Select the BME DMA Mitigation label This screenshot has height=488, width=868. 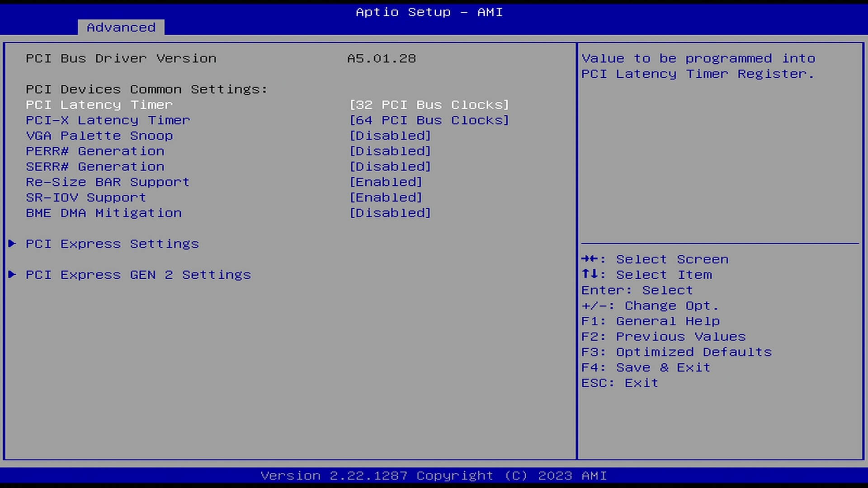[104, 213]
